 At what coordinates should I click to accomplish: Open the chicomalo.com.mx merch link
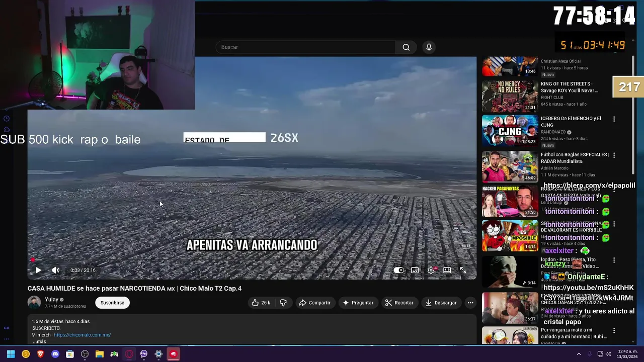(x=82, y=335)
